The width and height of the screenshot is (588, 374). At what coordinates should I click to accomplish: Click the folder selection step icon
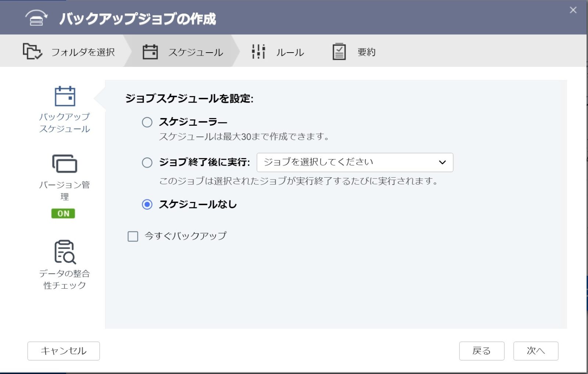coord(32,51)
